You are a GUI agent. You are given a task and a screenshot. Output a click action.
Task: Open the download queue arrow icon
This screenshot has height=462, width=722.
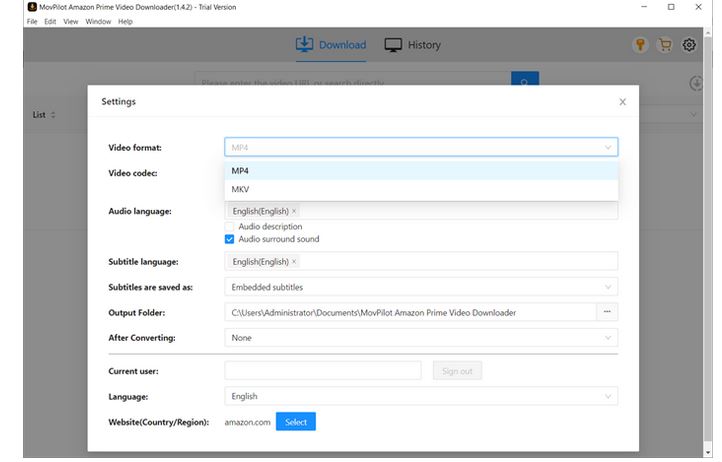point(696,83)
